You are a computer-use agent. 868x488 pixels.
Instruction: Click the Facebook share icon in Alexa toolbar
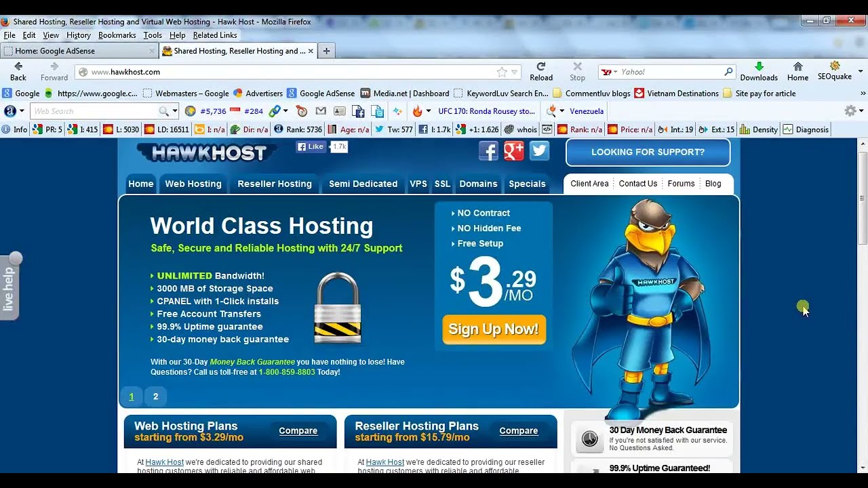point(359,111)
